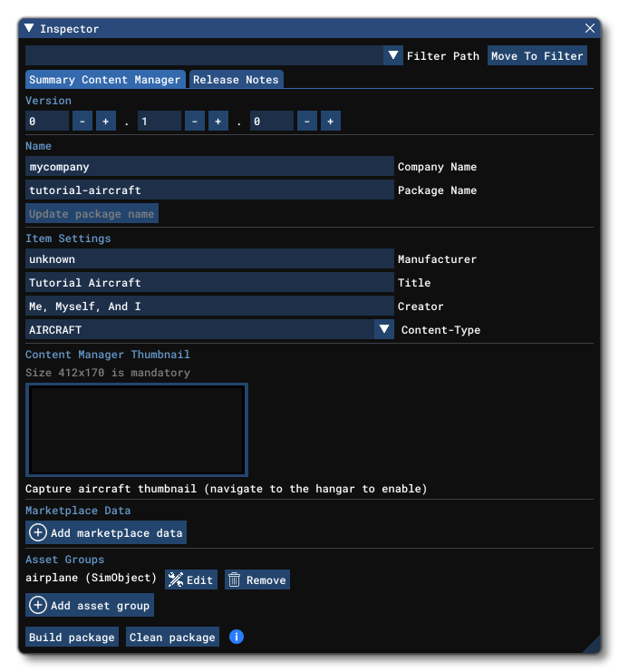Viewport: 619px width, 672px height.
Task: Edit Package Name field 'tutorial-aircraft'
Action: point(209,190)
